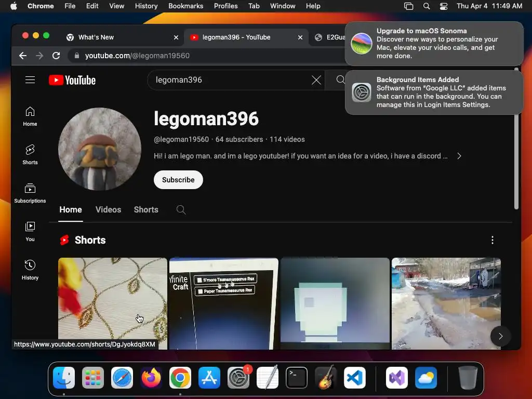Select the channel Videos tab

tap(108, 210)
